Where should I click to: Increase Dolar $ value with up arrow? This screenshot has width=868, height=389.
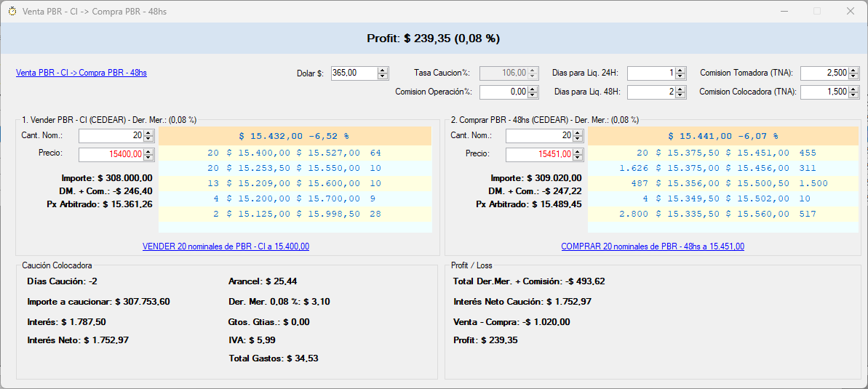[x=383, y=71]
